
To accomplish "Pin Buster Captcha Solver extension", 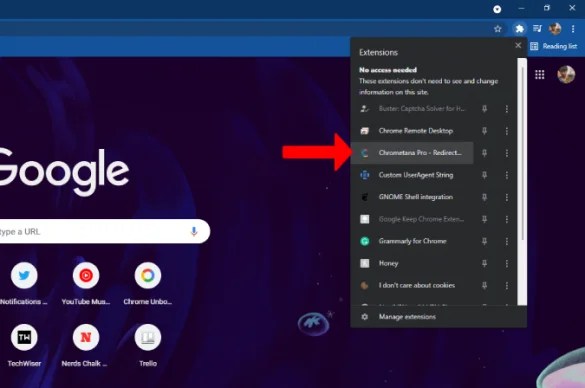I will [484, 109].
